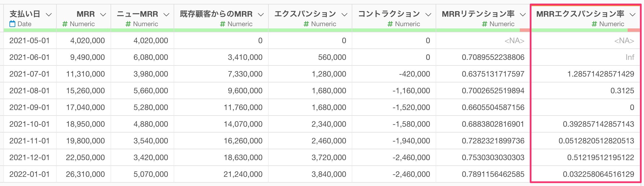Open the コントラクション column dropdown
Viewport: 644px width, 186px height.
[428, 14]
